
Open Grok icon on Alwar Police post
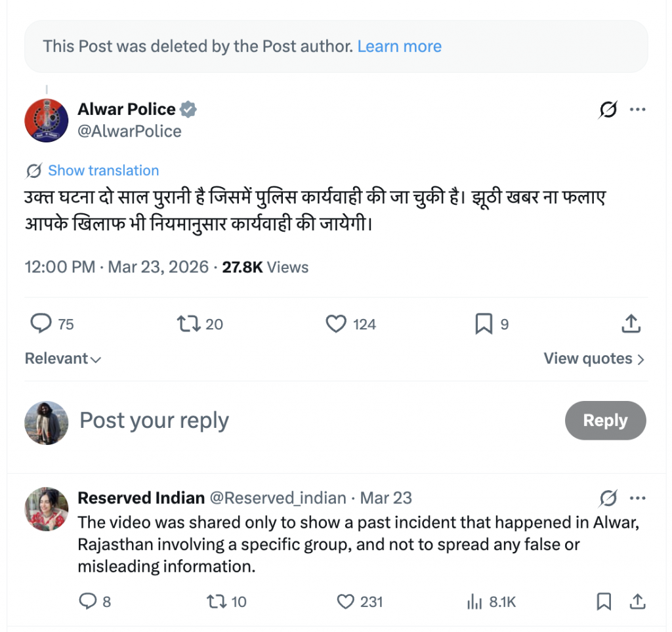[608, 110]
